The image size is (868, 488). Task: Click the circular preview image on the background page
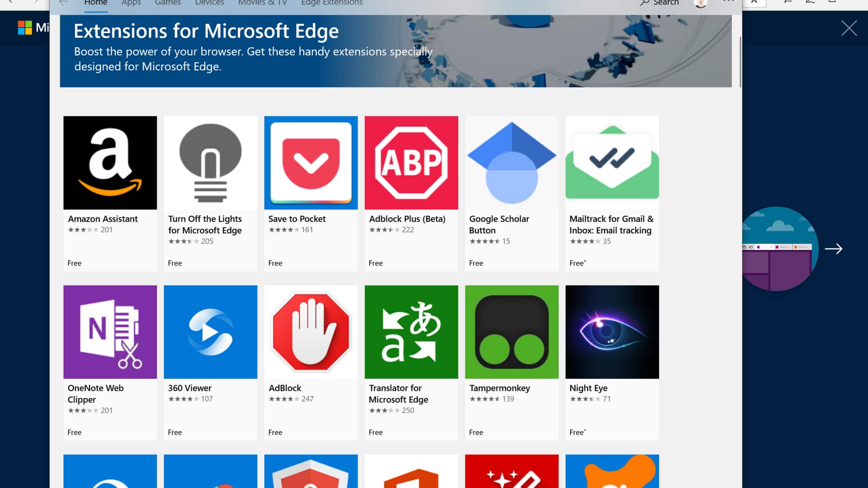coord(780,249)
